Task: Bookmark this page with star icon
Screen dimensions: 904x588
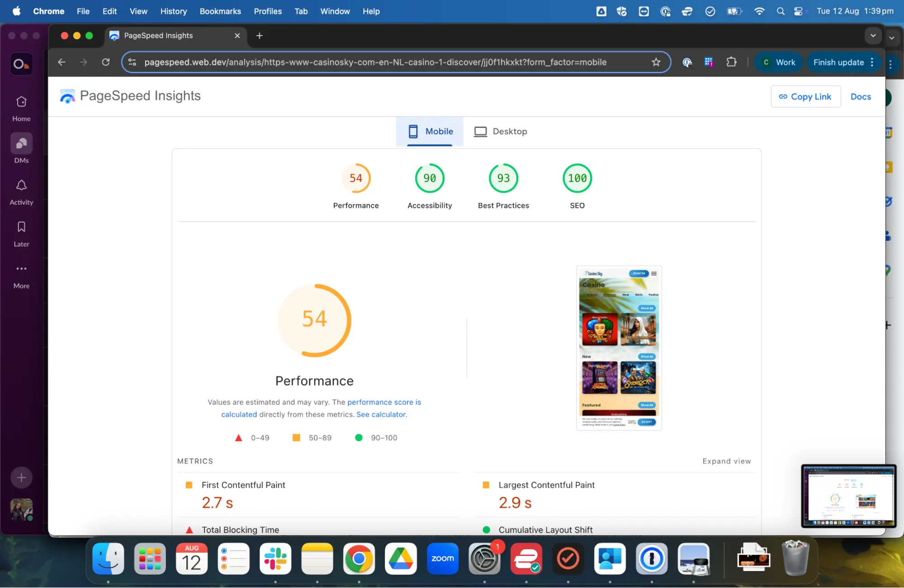Action: 656,62
